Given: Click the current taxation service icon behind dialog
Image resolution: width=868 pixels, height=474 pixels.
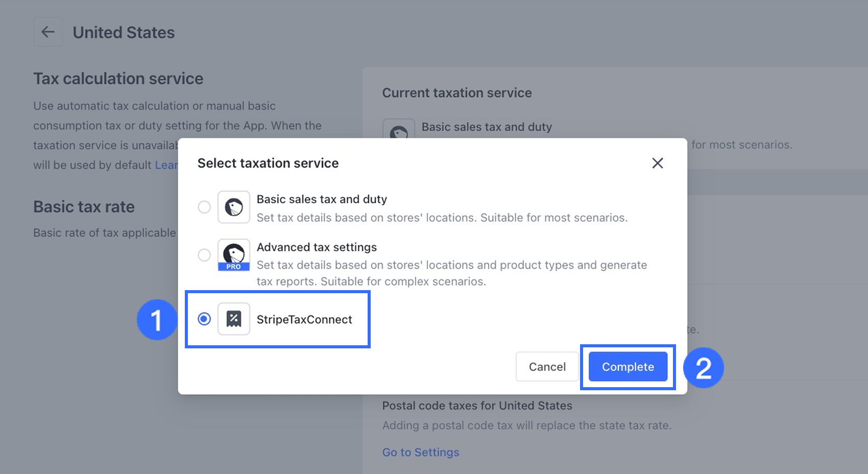Looking at the screenshot, I should tap(398, 130).
